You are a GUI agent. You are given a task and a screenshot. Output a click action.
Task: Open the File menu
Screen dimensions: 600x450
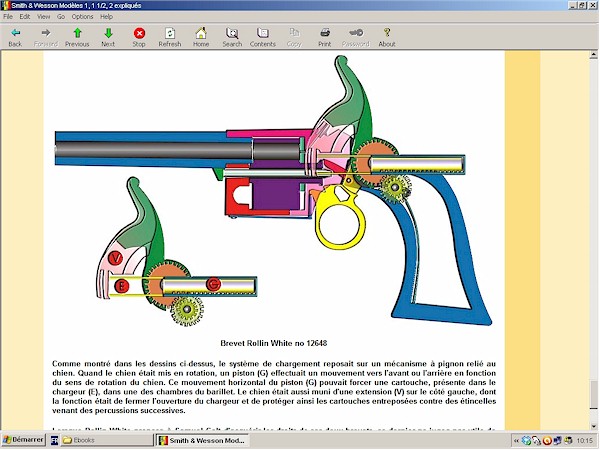click(x=9, y=17)
